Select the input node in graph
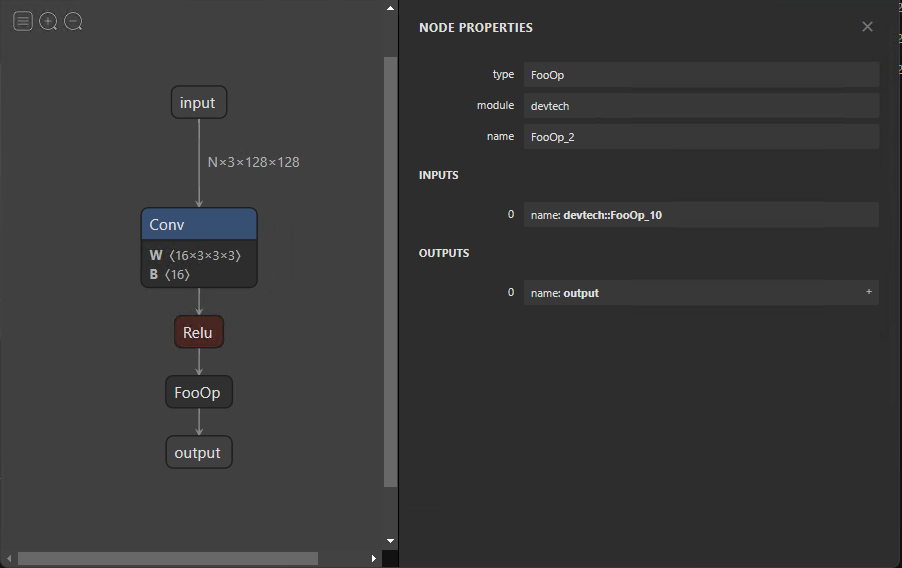The width and height of the screenshot is (902, 568). coord(198,103)
